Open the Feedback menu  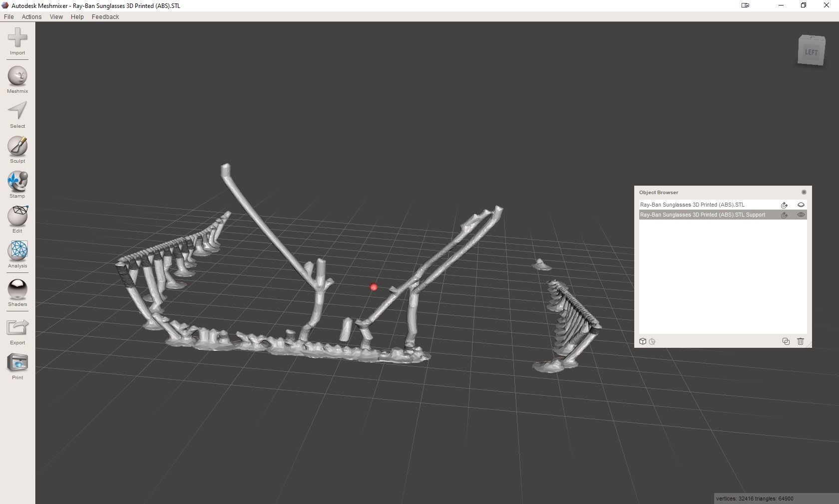(105, 16)
